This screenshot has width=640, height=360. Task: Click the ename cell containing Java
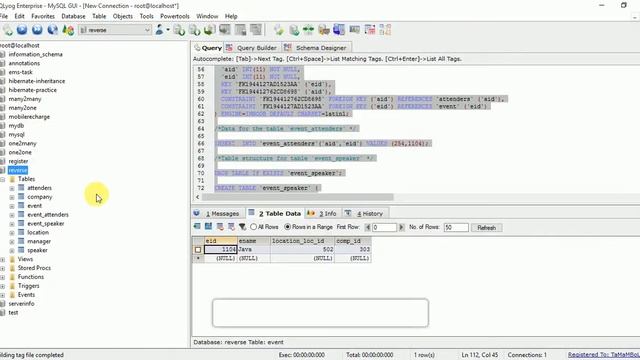click(x=253, y=249)
